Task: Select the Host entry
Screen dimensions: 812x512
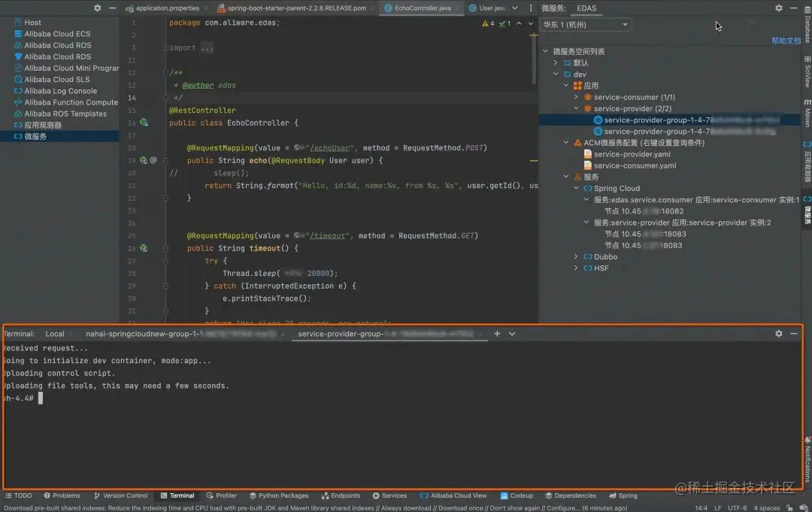Action: tap(28, 23)
